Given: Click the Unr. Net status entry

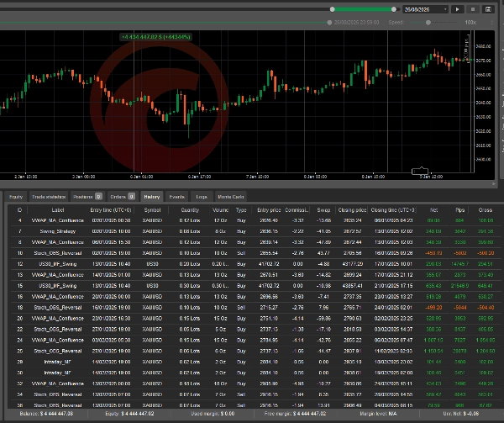Looking at the screenshot, I should pos(460,414).
